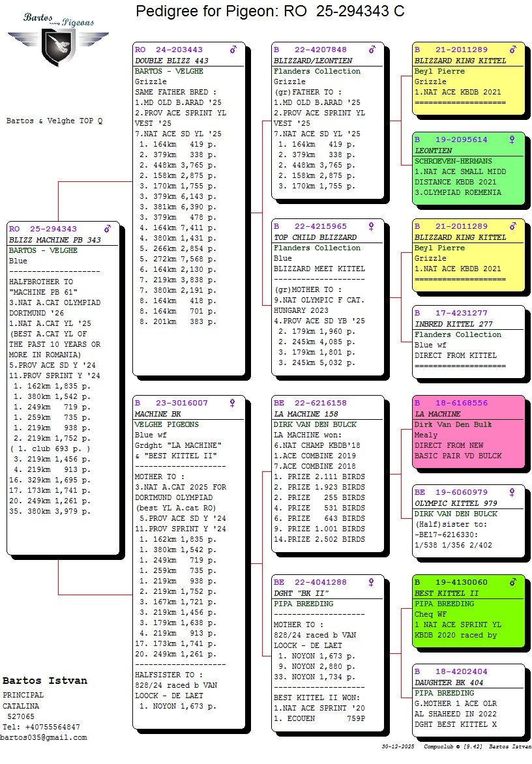
Task: Click the male symbol beside RO 24-203443
Action: click(233, 50)
